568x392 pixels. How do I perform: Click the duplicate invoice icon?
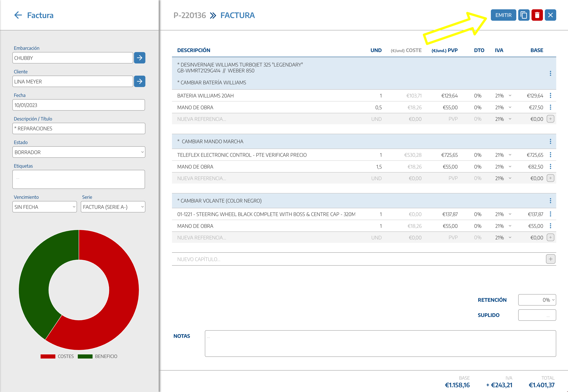click(x=524, y=15)
